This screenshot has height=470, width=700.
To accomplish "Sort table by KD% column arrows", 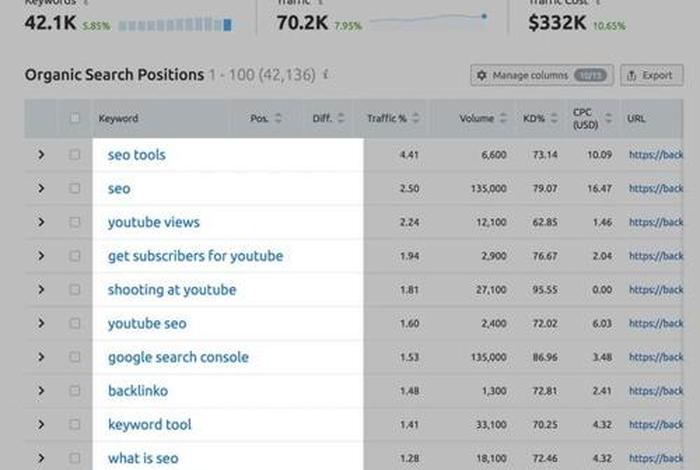I will [x=554, y=118].
